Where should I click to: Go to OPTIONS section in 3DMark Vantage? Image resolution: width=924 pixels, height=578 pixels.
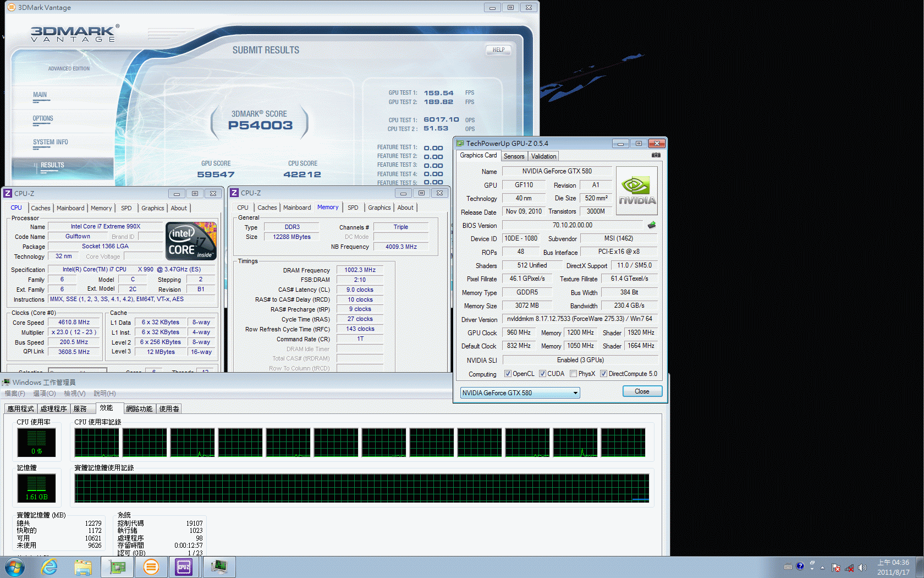[x=43, y=118]
